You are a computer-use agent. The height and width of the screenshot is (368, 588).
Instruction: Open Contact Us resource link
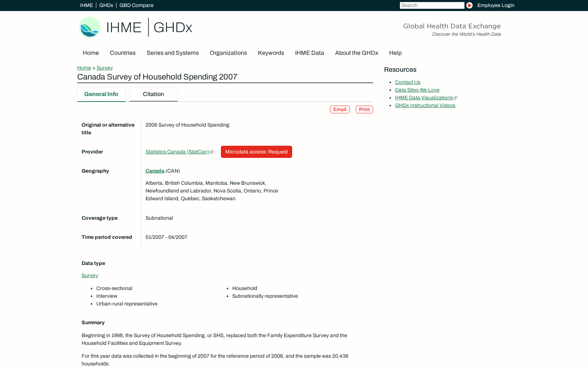coord(408,82)
